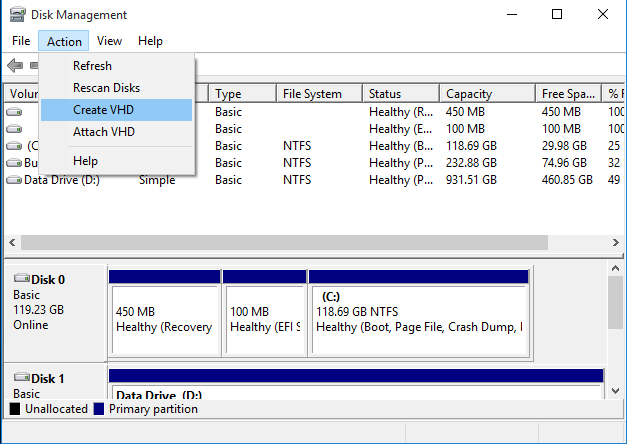Click the Volume column header

click(x=22, y=94)
